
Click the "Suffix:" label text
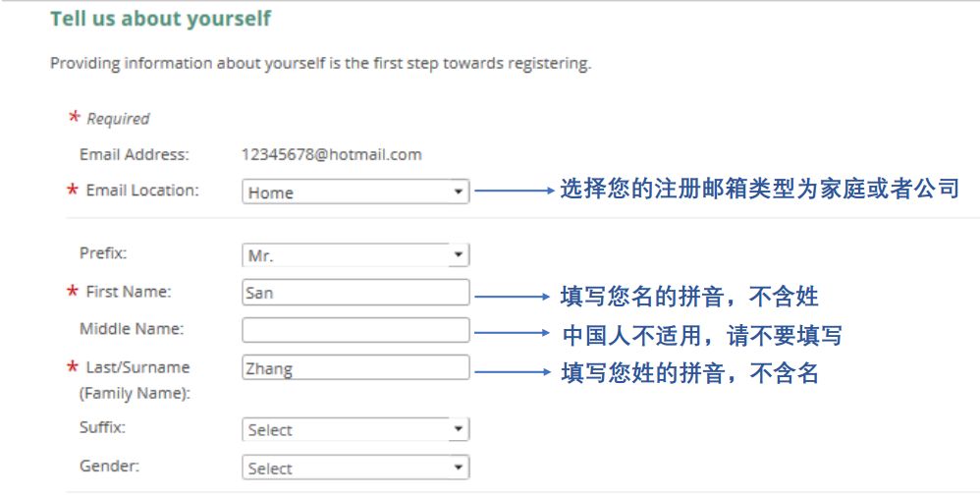(102, 427)
